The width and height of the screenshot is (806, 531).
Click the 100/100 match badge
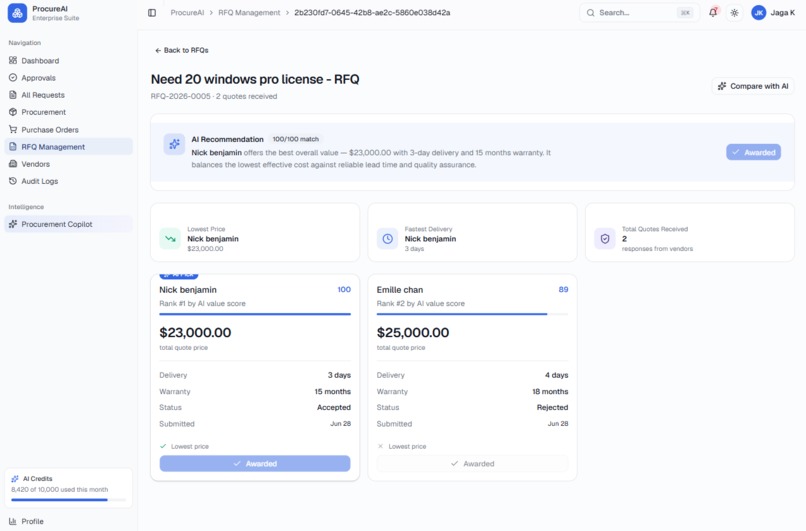pyautogui.click(x=296, y=139)
